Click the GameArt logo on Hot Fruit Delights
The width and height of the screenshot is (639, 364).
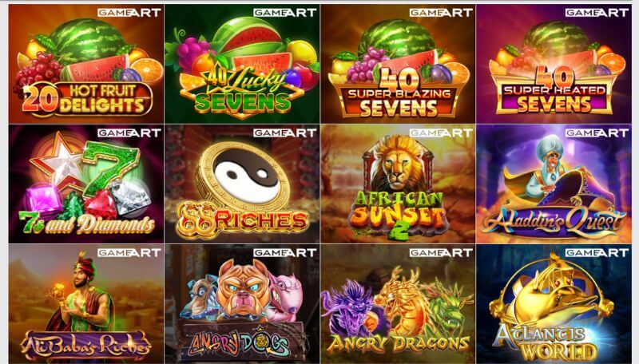(x=129, y=13)
